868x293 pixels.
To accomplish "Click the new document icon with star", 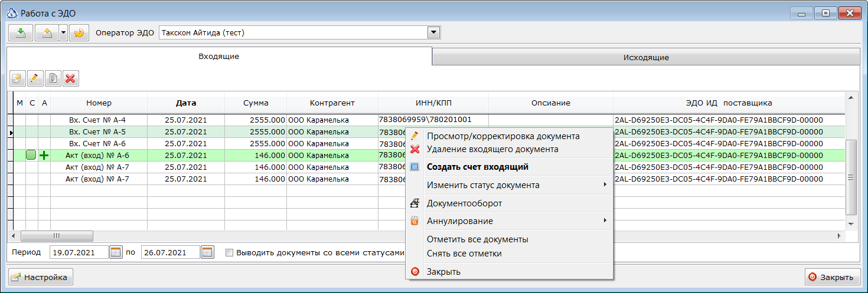I will pos(18,78).
